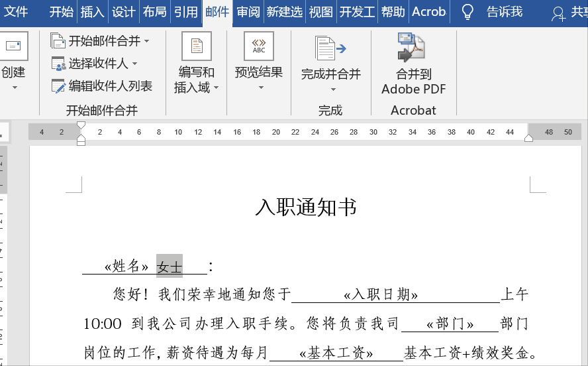Open the 文件 menu
This screenshot has width=588, height=366.
pos(15,12)
